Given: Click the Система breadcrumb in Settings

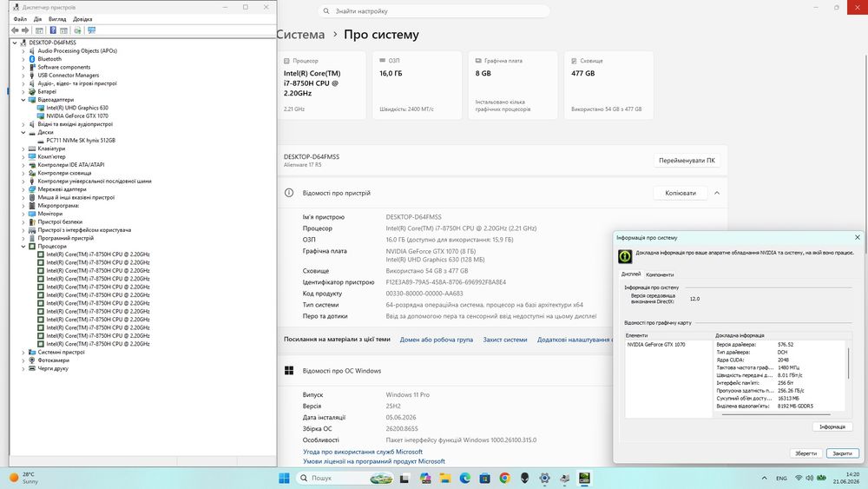Looking at the screenshot, I should (x=300, y=35).
